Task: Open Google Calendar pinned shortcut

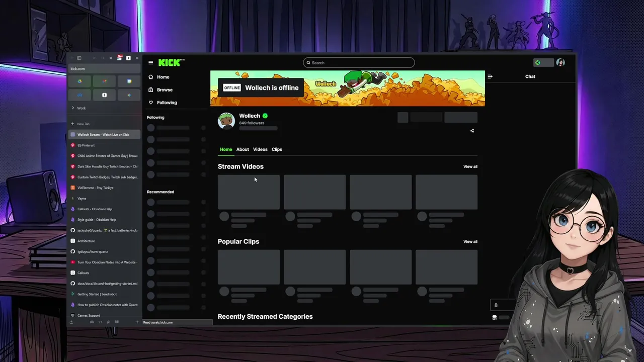Action: [129, 81]
